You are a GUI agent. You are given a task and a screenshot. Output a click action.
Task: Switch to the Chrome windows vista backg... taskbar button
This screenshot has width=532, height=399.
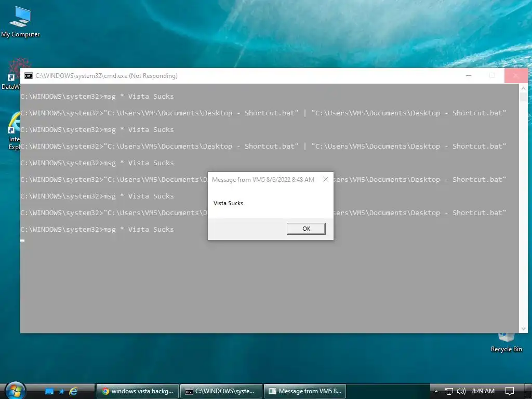pyautogui.click(x=138, y=391)
